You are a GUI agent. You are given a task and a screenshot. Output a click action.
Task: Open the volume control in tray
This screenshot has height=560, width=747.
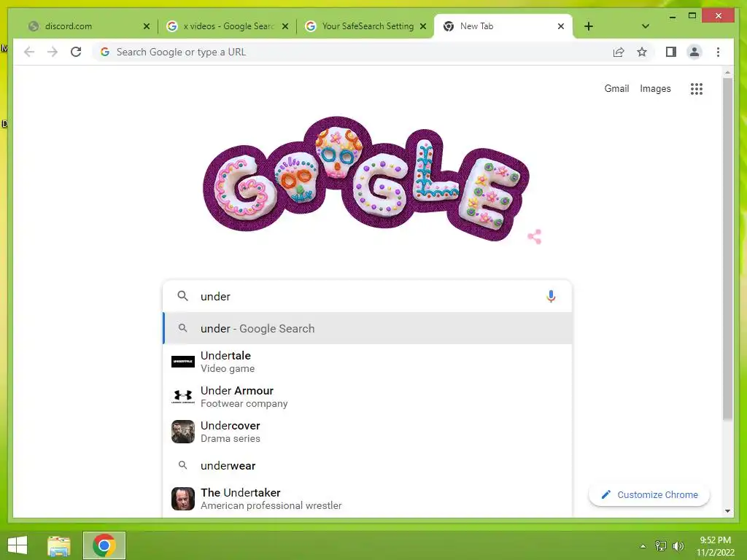point(678,546)
